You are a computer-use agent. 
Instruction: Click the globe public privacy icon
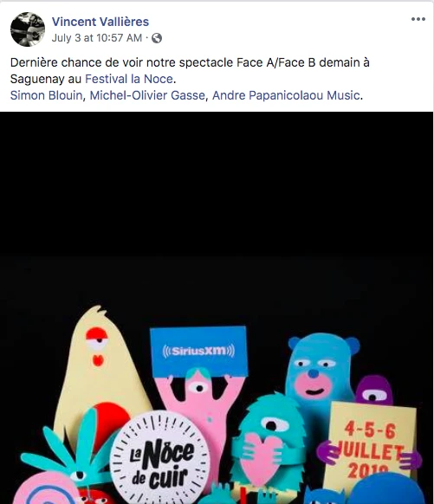click(x=157, y=38)
